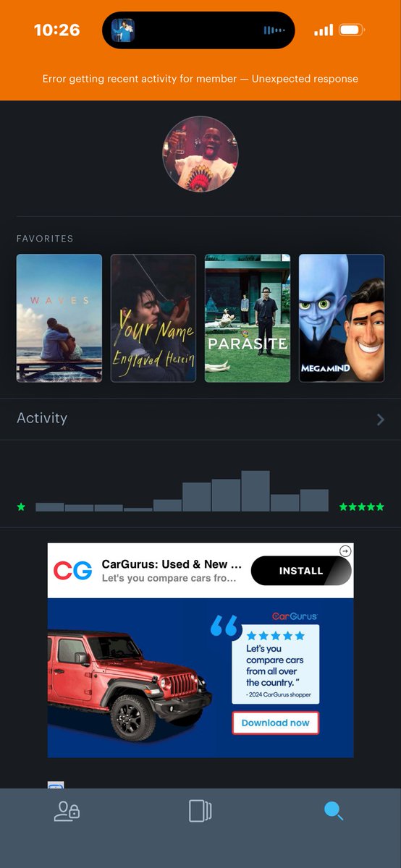The height and width of the screenshot is (868, 401).
Task: Tap the Dynamic Island now-playing thumbnail
Action: click(123, 30)
